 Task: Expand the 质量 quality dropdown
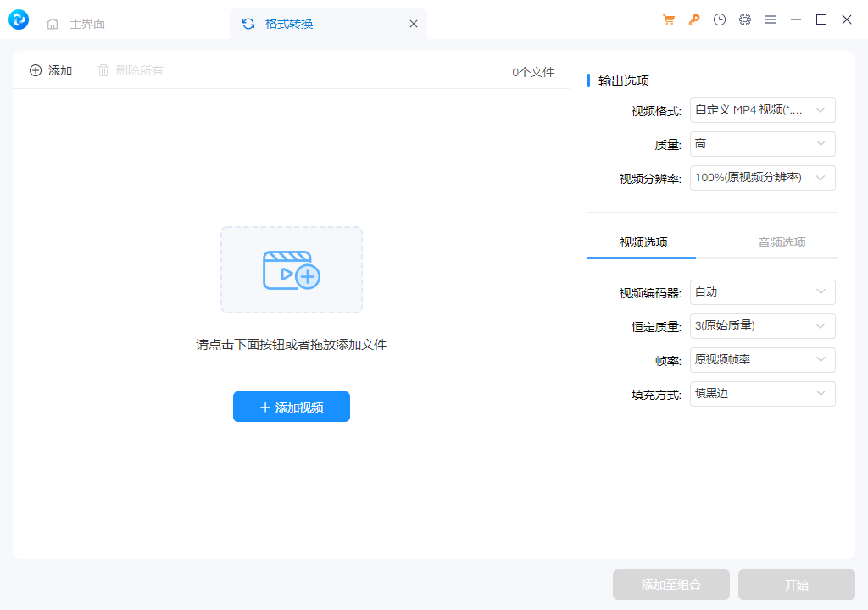click(761, 144)
